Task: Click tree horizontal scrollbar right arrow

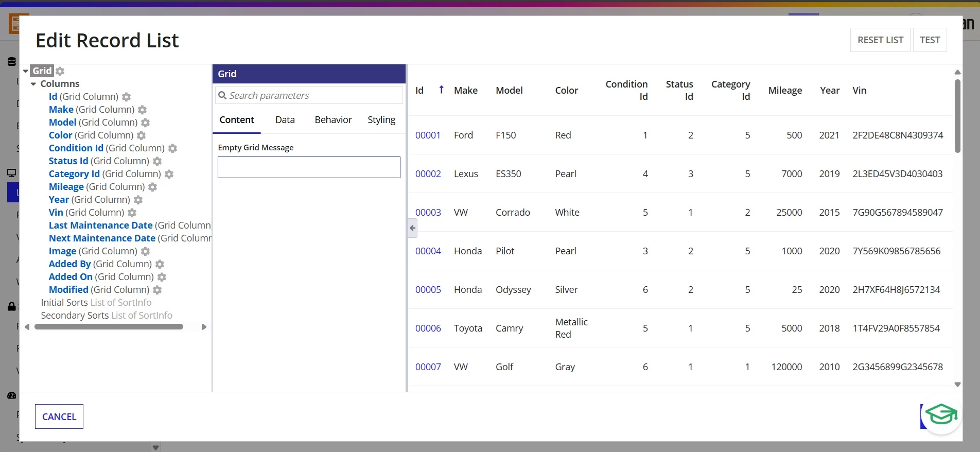Action: [x=204, y=327]
